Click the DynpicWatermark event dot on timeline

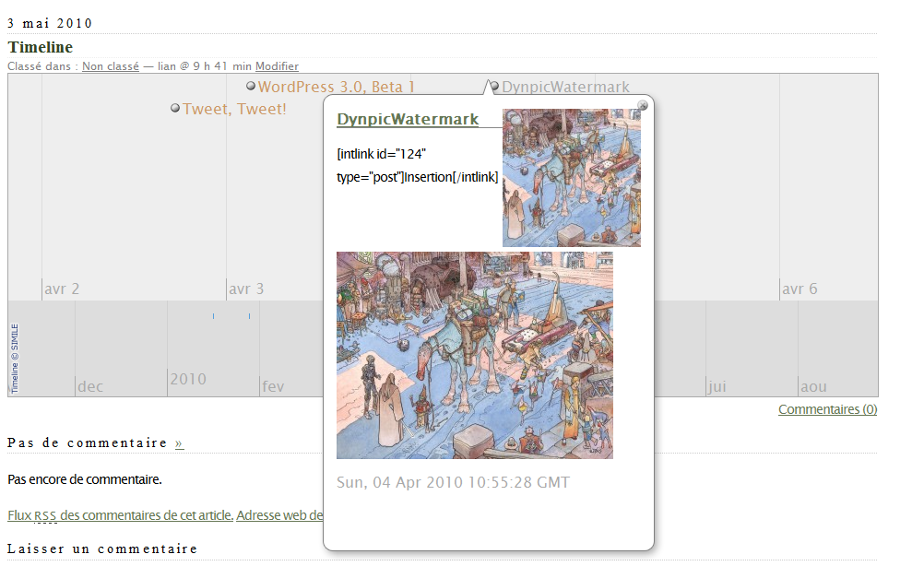click(494, 86)
